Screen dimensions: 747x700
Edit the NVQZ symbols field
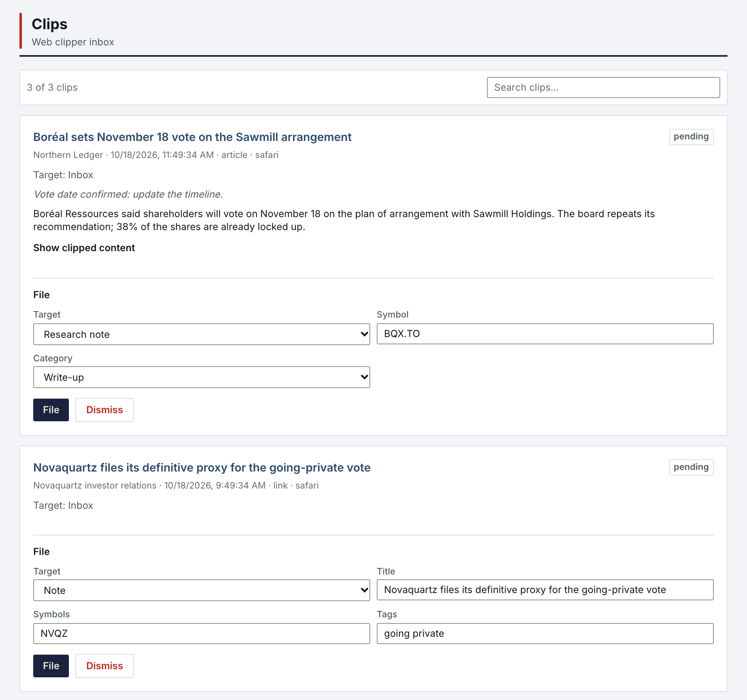tap(201, 634)
